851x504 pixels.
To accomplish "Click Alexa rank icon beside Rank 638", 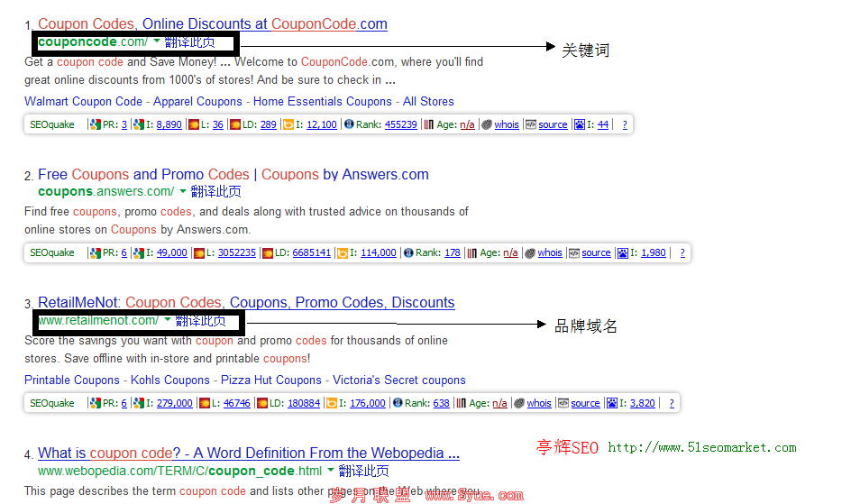I will pos(398,402).
